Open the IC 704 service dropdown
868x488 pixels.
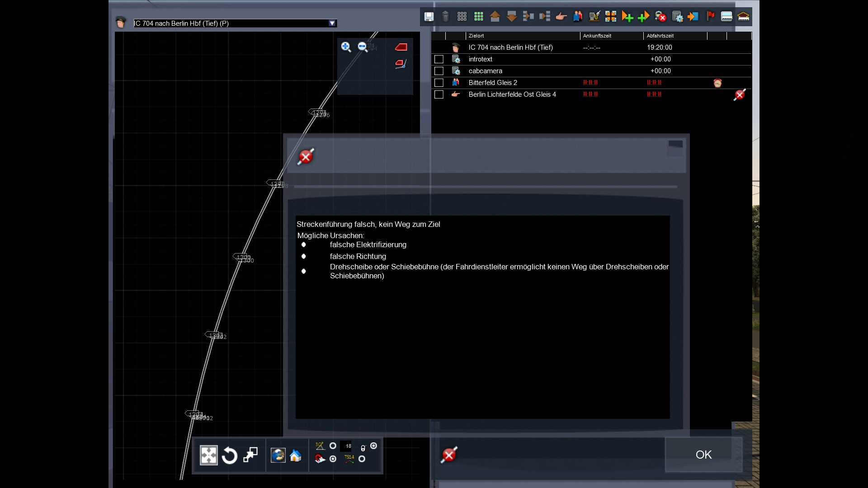pos(332,23)
